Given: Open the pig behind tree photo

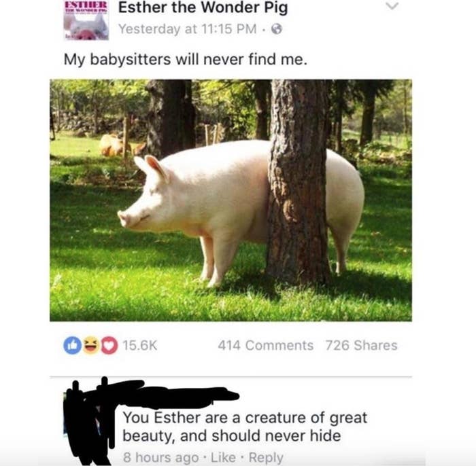Looking at the screenshot, I should pyautogui.click(x=231, y=200).
